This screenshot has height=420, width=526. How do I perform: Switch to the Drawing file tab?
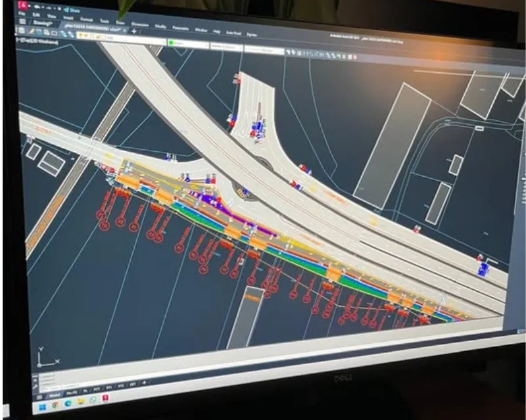tap(43, 23)
